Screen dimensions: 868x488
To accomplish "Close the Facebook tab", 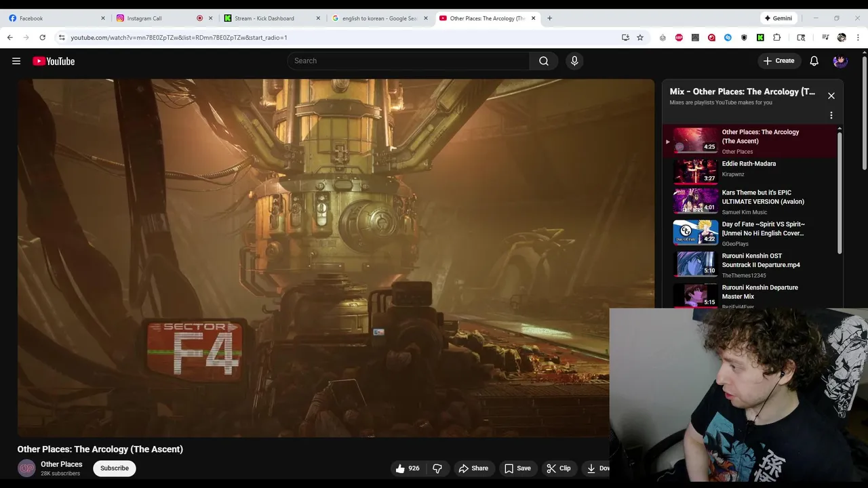I will 103,18.
